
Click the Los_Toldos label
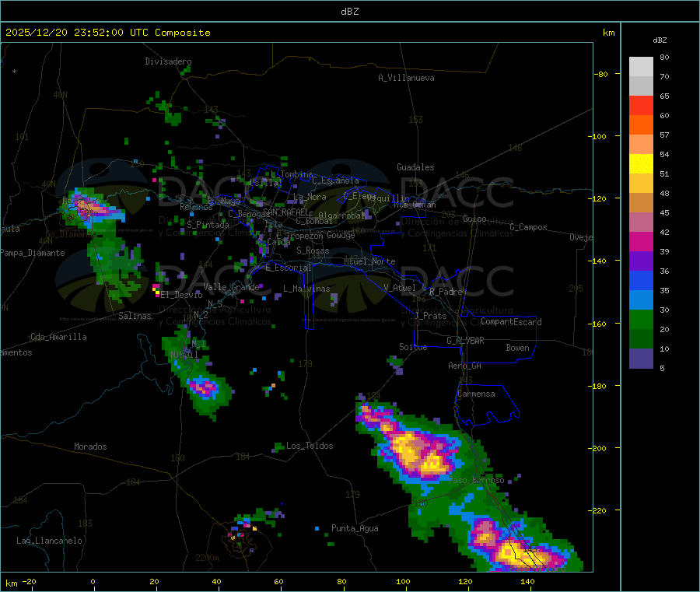coord(310,446)
